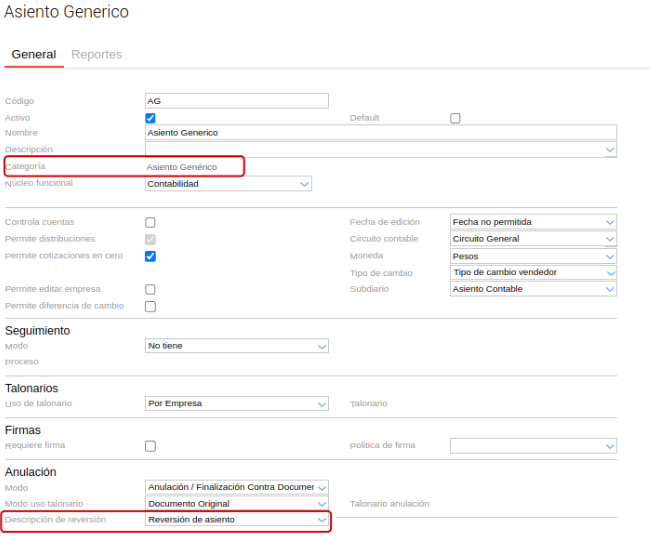Enable Permite editar empresa checkbox

coord(151,289)
